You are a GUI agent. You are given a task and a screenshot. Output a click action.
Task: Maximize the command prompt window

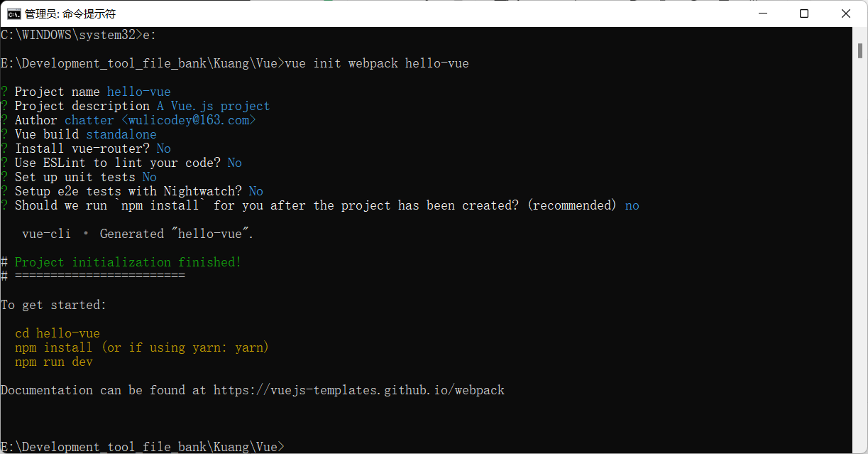click(x=803, y=13)
